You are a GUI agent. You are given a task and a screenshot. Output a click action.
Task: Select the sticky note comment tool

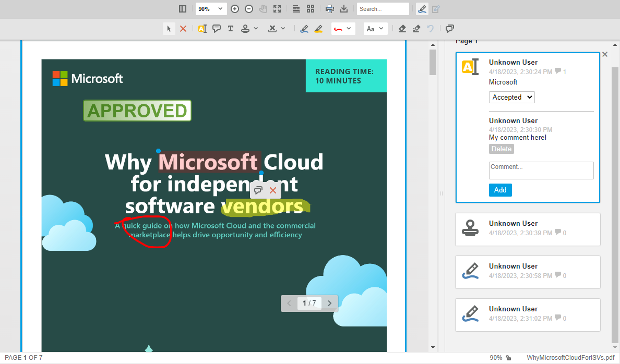coord(216,29)
